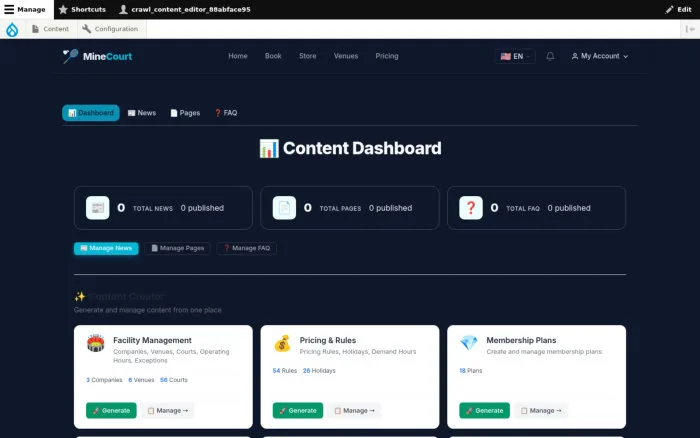Open Manage for Pricing & Rules
This screenshot has width=700, height=438.
tap(354, 410)
